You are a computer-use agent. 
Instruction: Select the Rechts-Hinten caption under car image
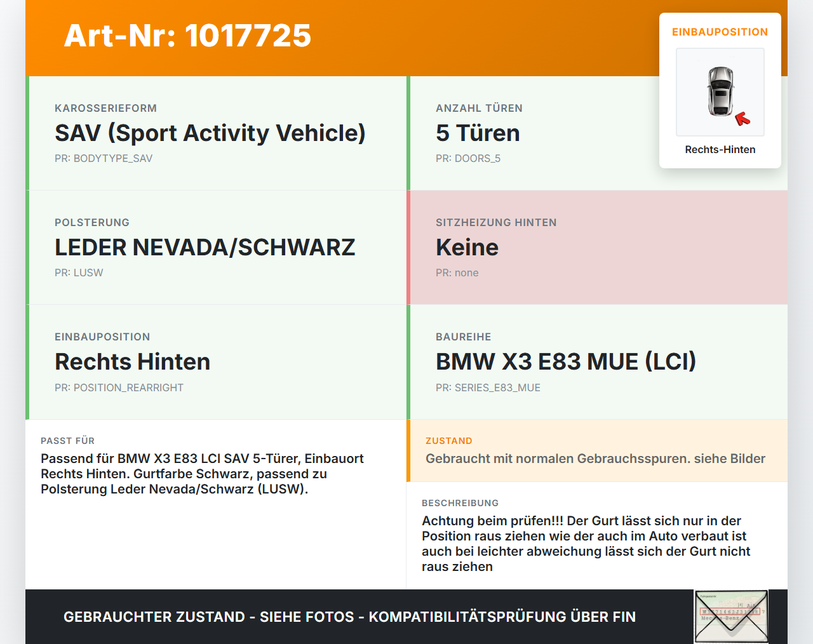click(x=720, y=149)
